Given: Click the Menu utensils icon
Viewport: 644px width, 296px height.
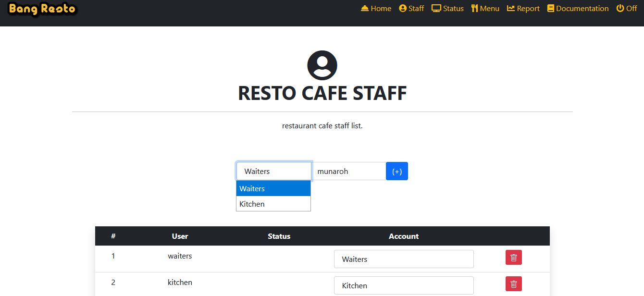Looking at the screenshot, I should 475,8.
